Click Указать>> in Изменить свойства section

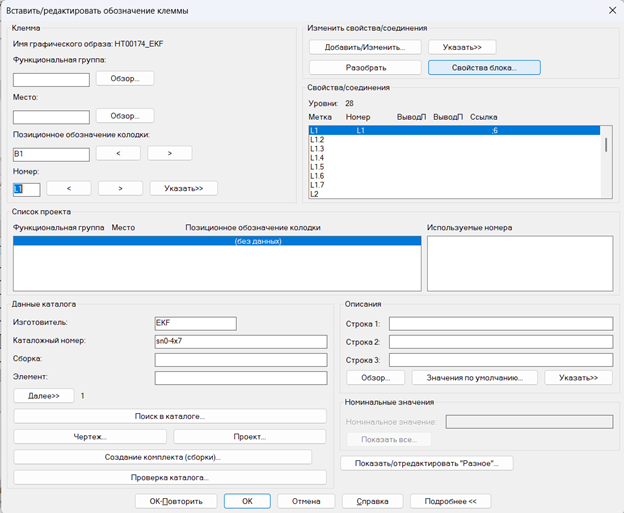coord(462,47)
